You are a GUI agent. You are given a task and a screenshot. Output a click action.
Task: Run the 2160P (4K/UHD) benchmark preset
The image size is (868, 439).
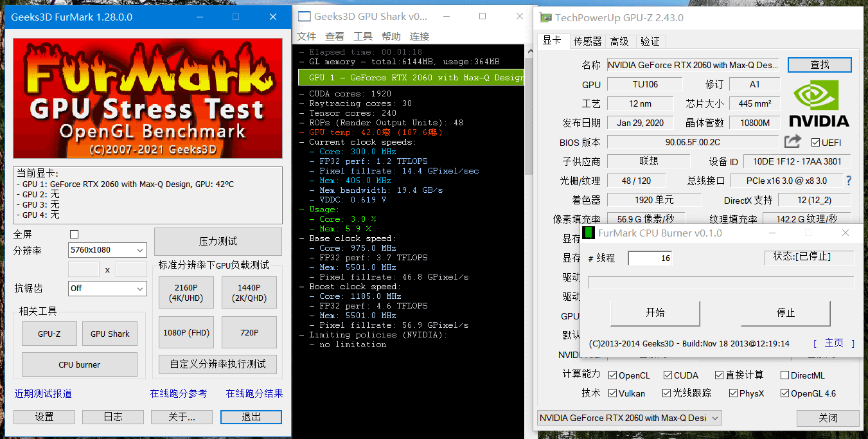coord(186,292)
